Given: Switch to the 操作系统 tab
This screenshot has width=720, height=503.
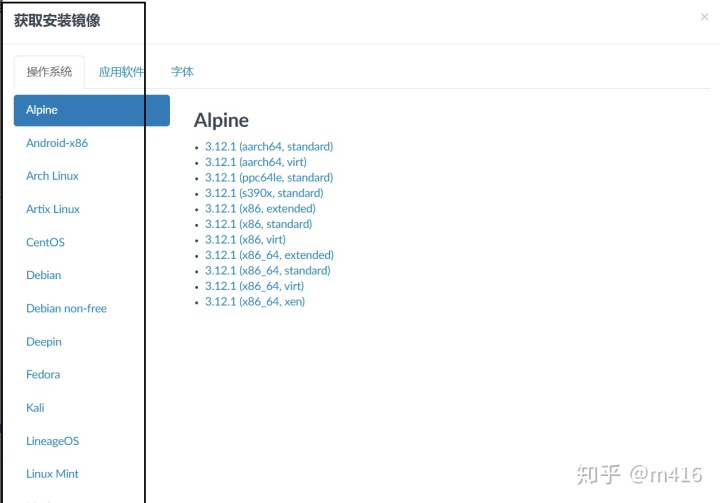Looking at the screenshot, I should click(x=49, y=72).
